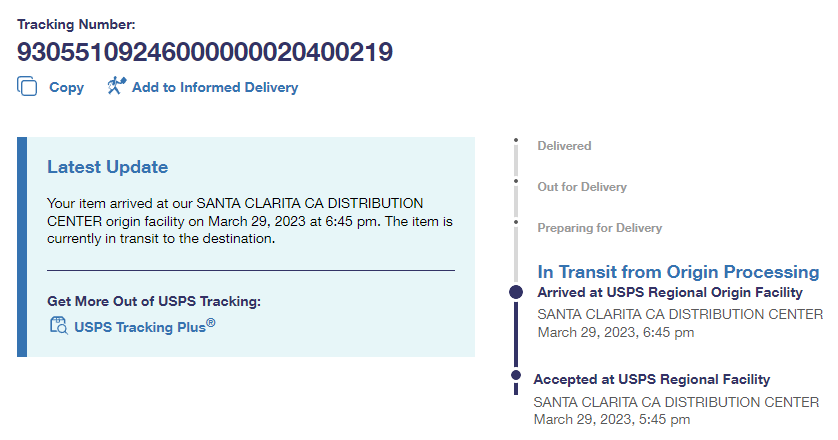
Task: Click the Preparing for Delivery timeline dot
Action: tap(515, 222)
